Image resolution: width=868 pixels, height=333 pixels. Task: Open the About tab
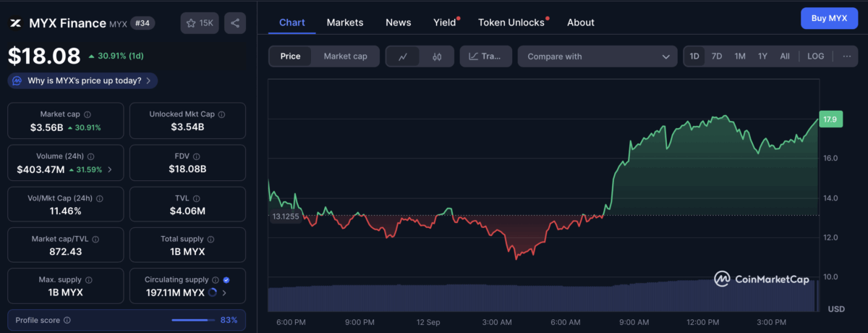[x=581, y=22]
